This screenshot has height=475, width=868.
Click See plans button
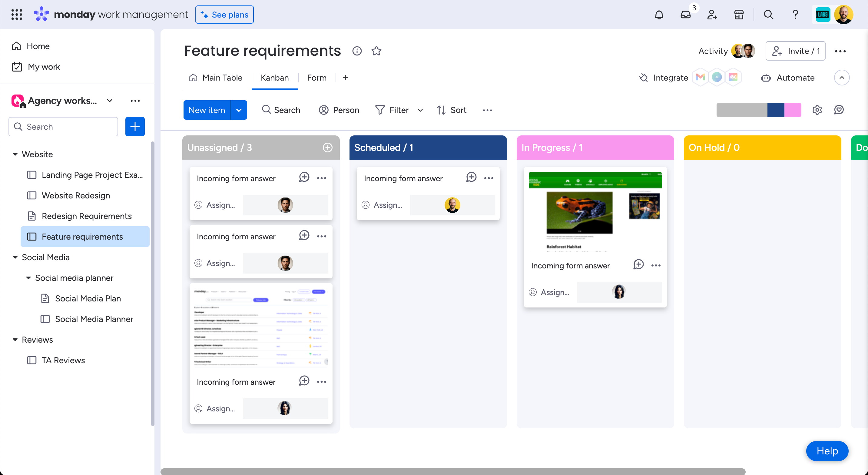click(x=224, y=15)
